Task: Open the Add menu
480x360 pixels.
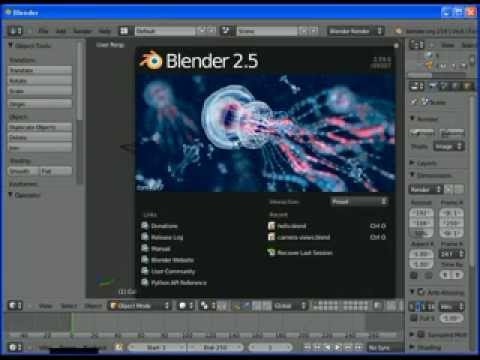Action: pyautogui.click(x=61, y=31)
